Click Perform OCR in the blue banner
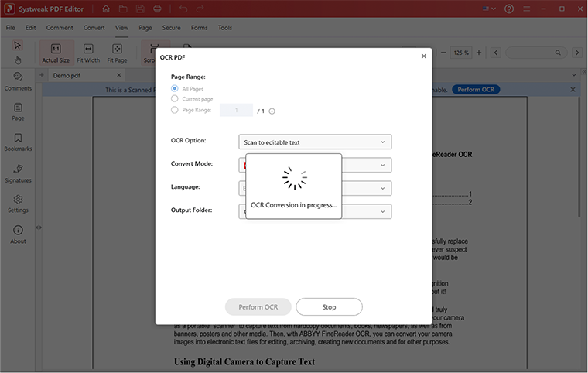 (476, 90)
